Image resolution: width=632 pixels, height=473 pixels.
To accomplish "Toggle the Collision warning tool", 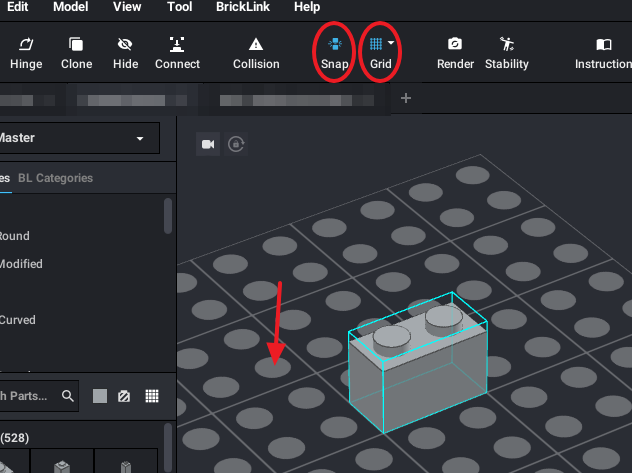I will [256, 53].
